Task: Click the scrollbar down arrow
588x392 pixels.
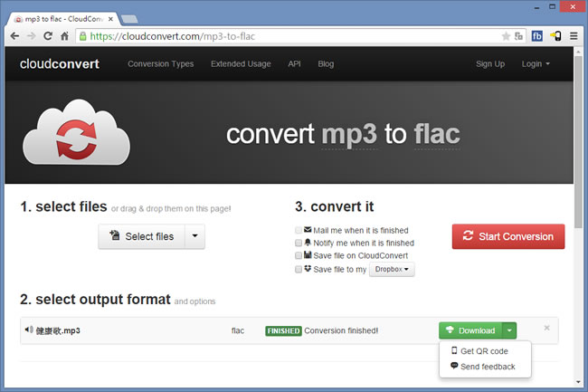Action: click(578, 382)
